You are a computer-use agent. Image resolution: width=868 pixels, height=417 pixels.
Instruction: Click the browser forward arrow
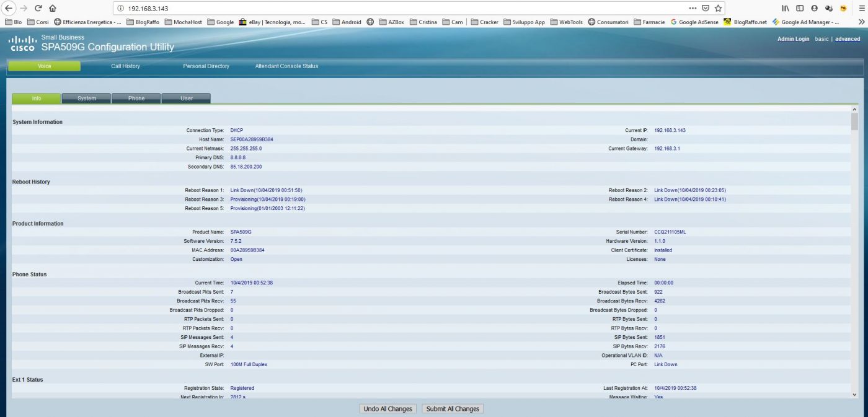(x=24, y=9)
